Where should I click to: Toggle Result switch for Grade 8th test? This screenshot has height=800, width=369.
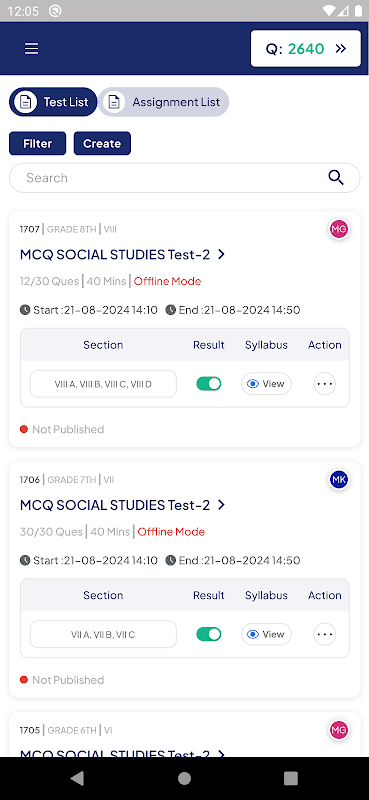click(x=209, y=384)
